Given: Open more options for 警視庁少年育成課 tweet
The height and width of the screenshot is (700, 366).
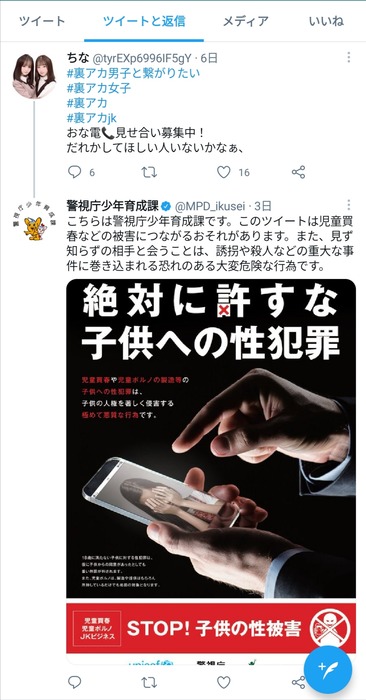Looking at the screenshot, I should pyautogui.click(x=349, y=205).
